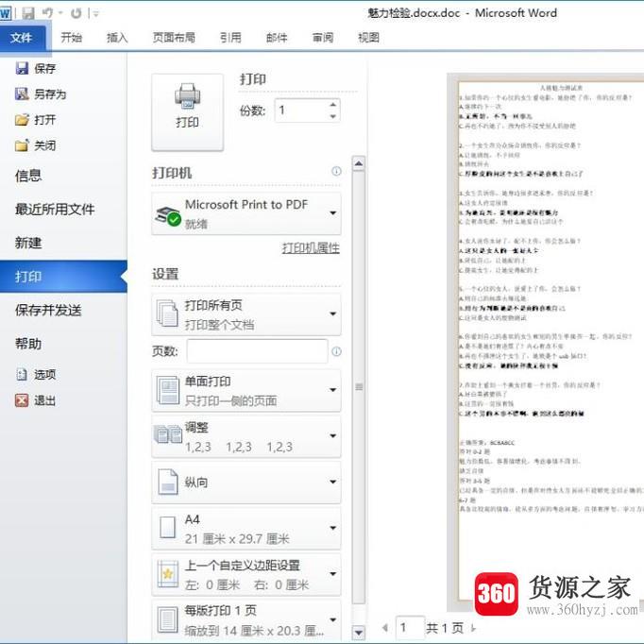Click the 关闭 folder icon
Screen dimensions: 644x644
pos(22,145)
